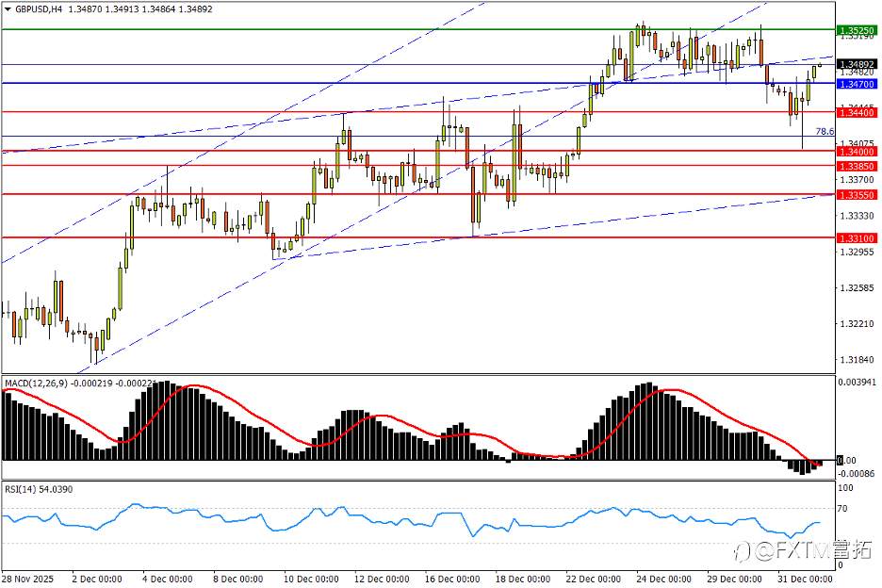Image resolution: width=882 pixels, height=588 pixels.
Task: Click the red 1.34400 price level label
Action: pyautogui.click(x=857, y=113)
